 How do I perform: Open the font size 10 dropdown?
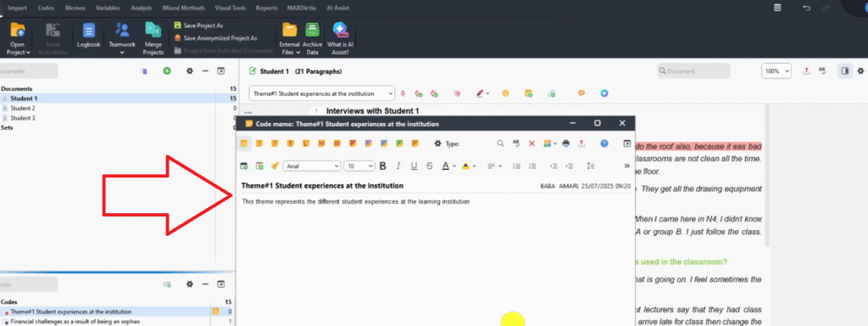tap(359, 166)
